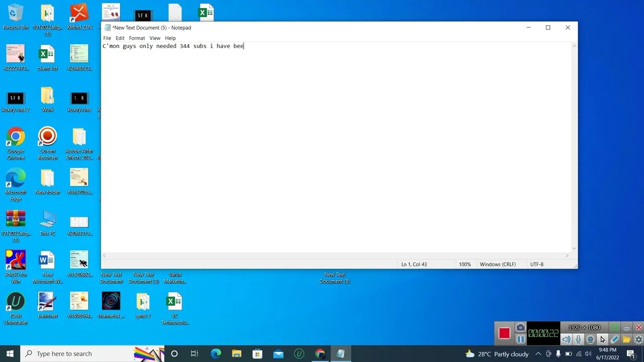Select the XMind ZEN desktop shortcut
The height and width of the screenshot is (362, 644).
click(x=79, y=17)
